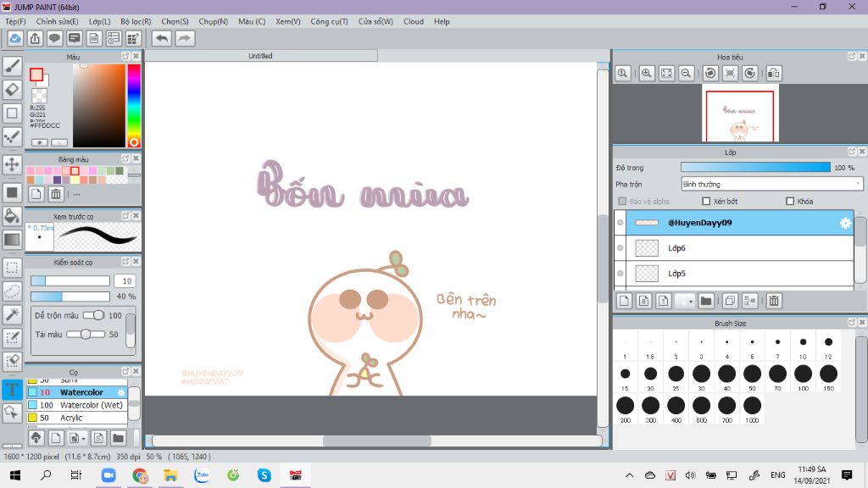Select the Watercolor (Wet) brush
The height and width of the screenshot is (488, 868).
[77, 405]
